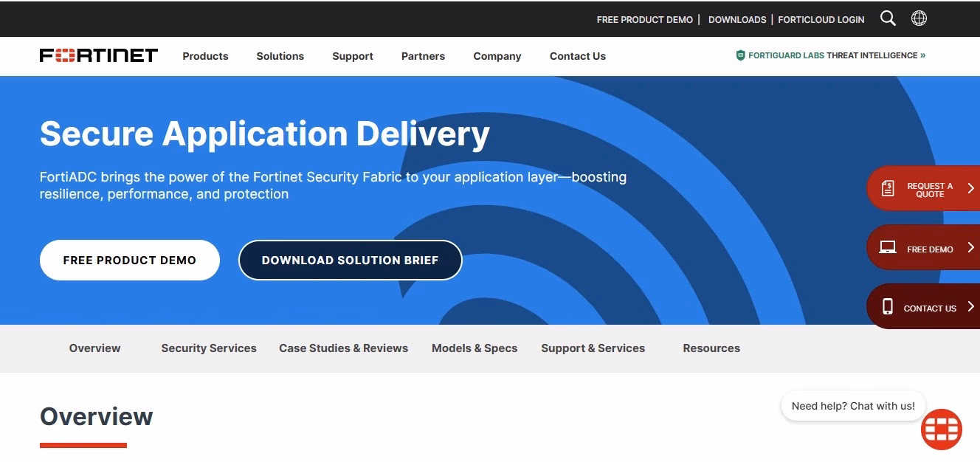Expand the Request a Quote chevron arrow
Viewport: 980px width, 462px height.
coord(970,188)
